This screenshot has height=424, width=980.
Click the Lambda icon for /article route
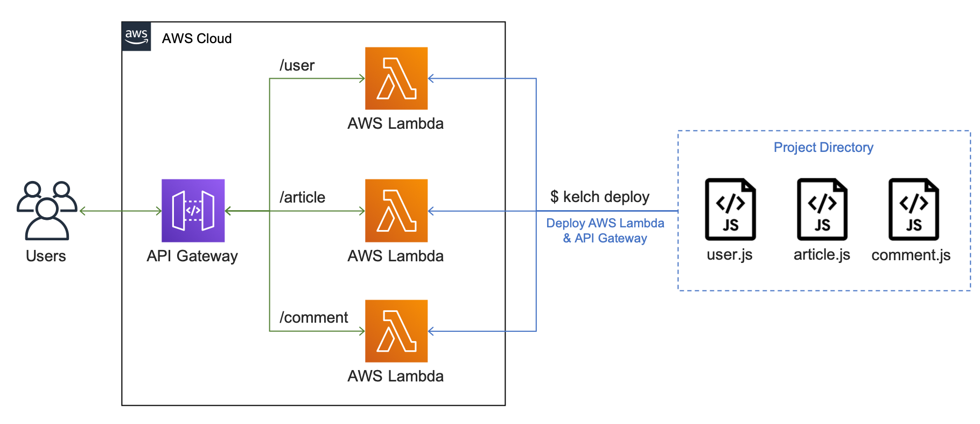pos(396,211)
